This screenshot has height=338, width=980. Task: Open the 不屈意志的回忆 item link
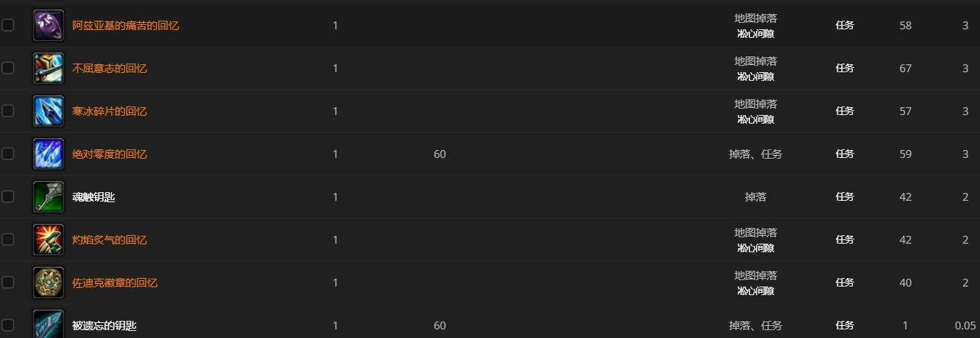point(109,69)
